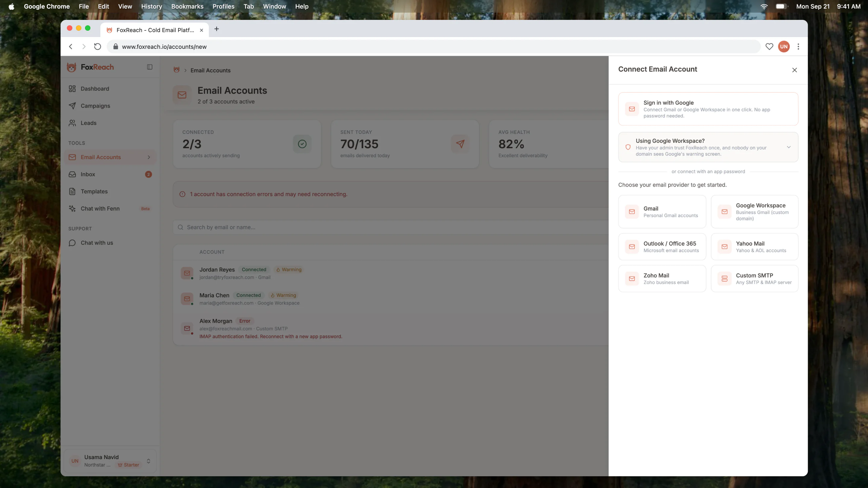
Task: Click the connection error alert icon
Action: coord(182,194)
